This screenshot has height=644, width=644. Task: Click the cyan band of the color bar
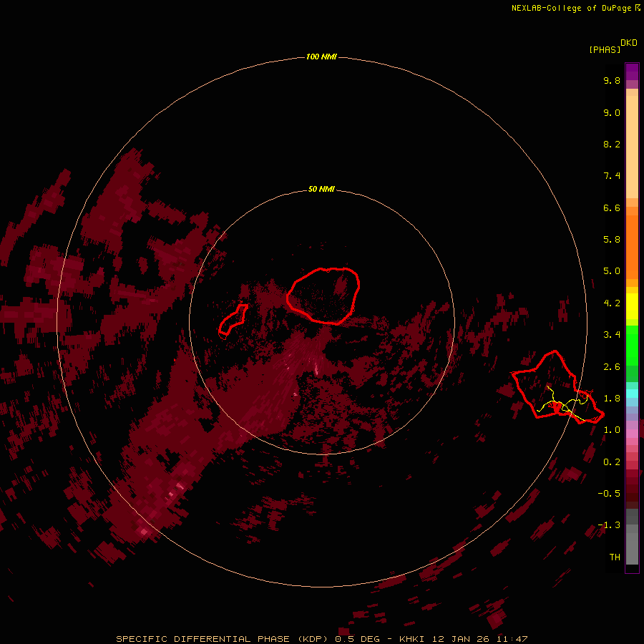632,393
